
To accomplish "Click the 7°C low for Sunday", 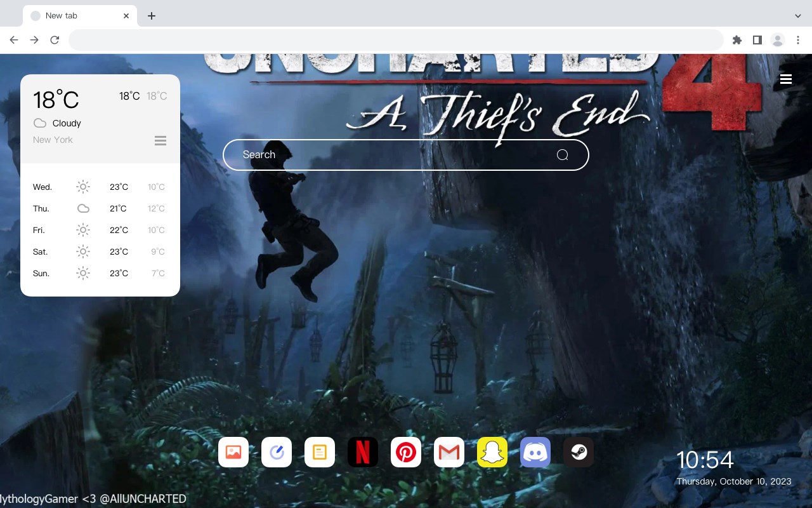I will (158, 273).
